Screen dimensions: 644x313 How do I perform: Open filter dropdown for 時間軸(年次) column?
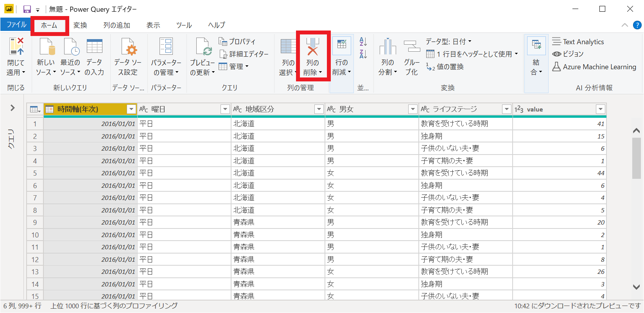131,109
